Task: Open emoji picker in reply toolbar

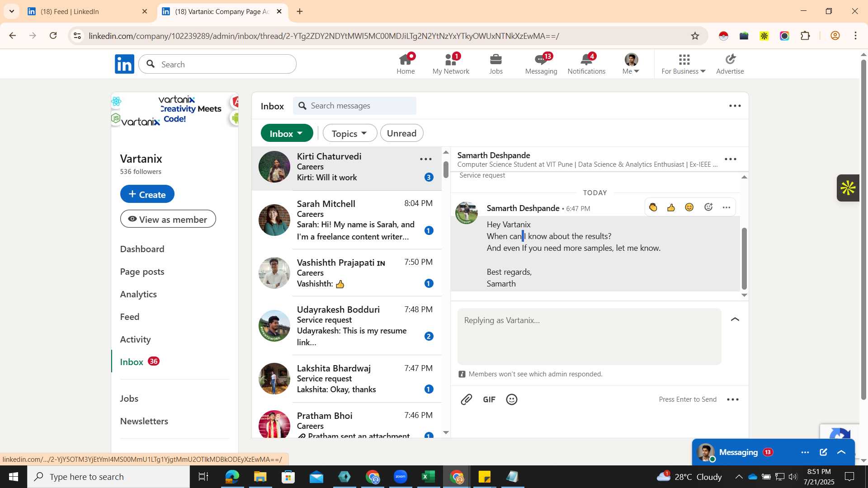Action: click(x=512, y=399)
